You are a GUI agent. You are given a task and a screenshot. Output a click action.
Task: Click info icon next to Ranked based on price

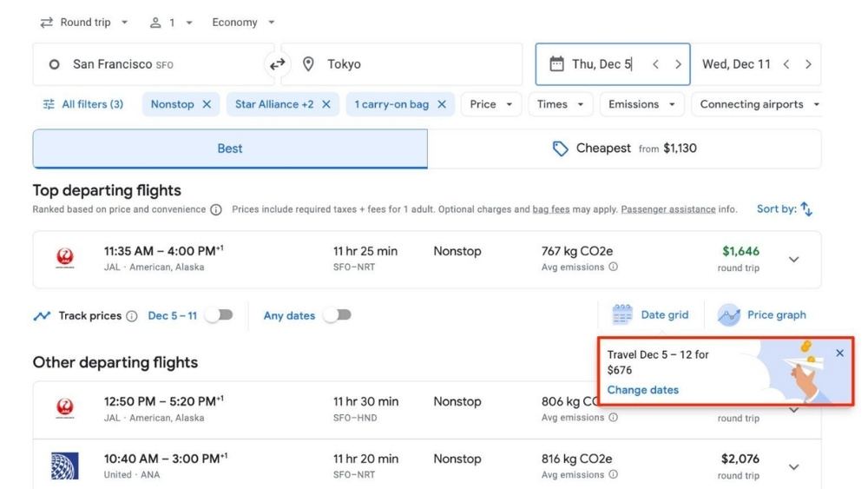coord(216,210)
